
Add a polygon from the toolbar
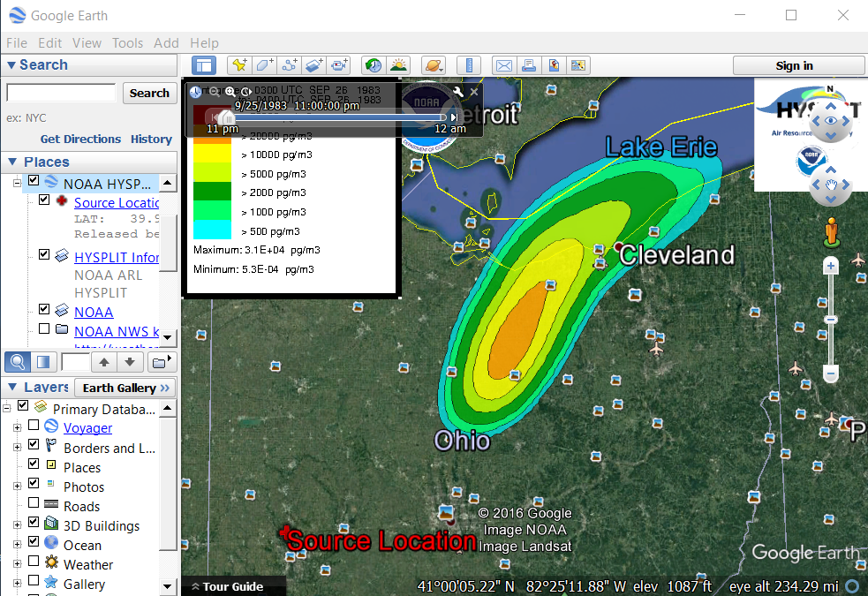tap(264, 65)
